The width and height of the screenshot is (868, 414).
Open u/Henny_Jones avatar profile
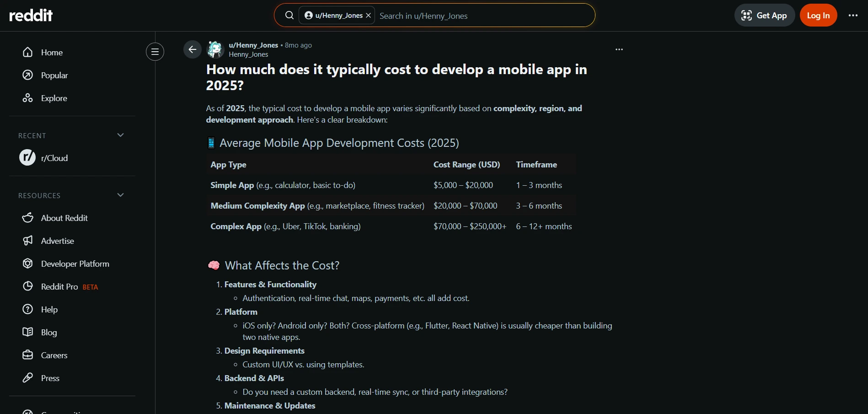point(215,49)
